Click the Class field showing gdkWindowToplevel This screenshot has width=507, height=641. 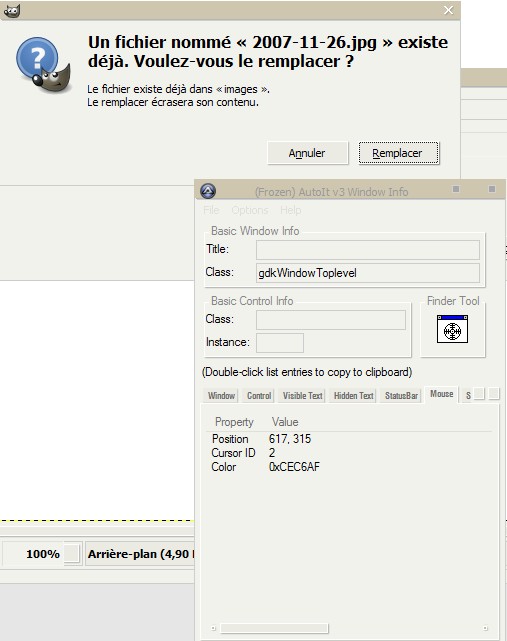point(368,273)
